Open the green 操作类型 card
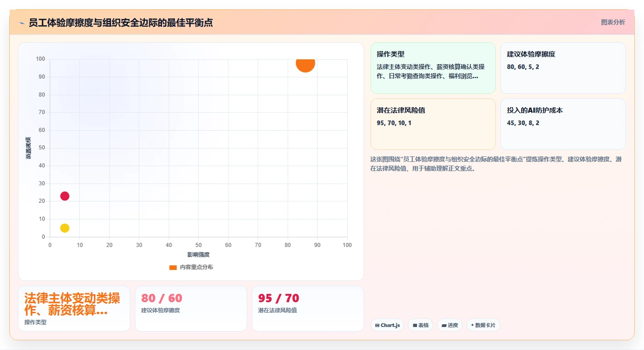Screen dimensions: 644x350 click(433, 68)
